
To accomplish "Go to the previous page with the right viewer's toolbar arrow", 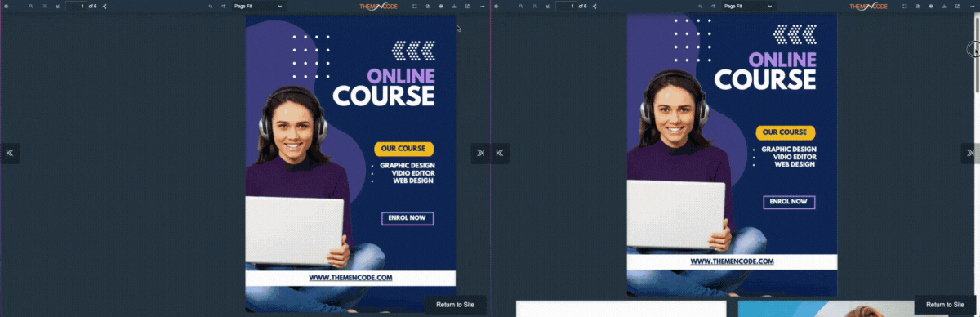I will pyautogui.click(x=535, y=7).
